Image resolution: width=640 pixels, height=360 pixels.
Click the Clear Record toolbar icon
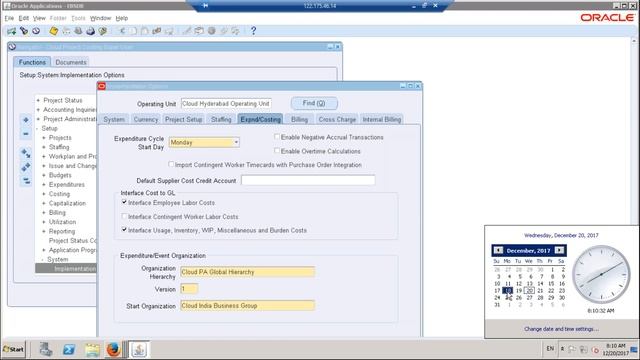coord(156,31)
